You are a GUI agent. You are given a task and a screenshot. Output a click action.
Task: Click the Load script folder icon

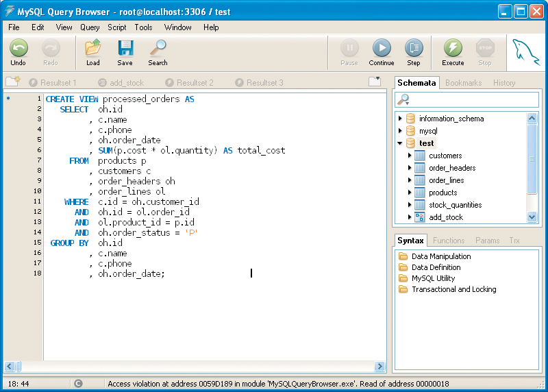(x=93, y=48)
